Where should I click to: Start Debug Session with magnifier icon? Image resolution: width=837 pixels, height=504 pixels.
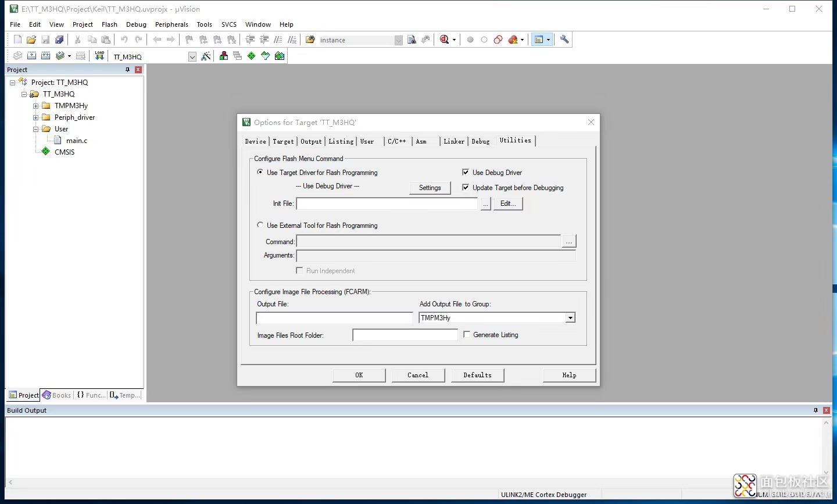pos(445,40)
